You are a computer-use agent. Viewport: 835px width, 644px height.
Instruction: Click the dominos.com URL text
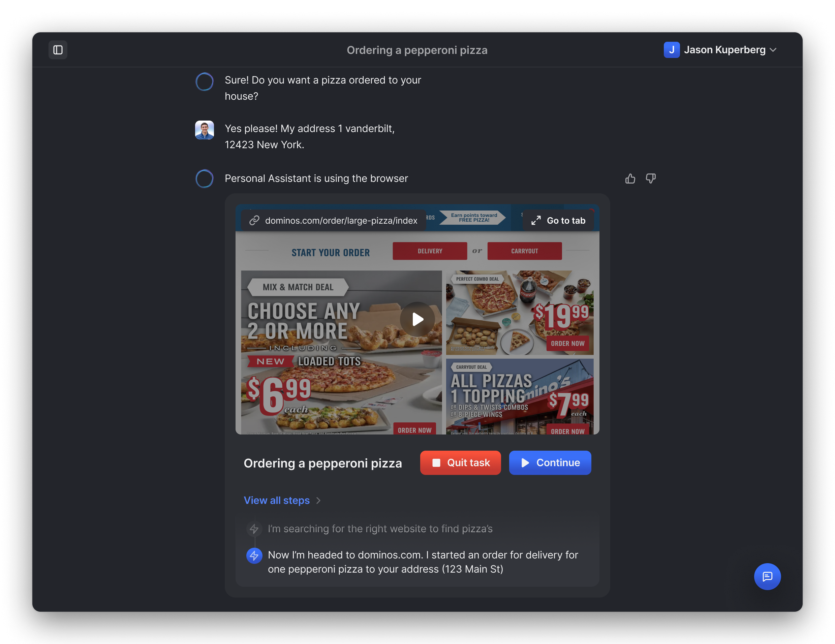point(341,221)
